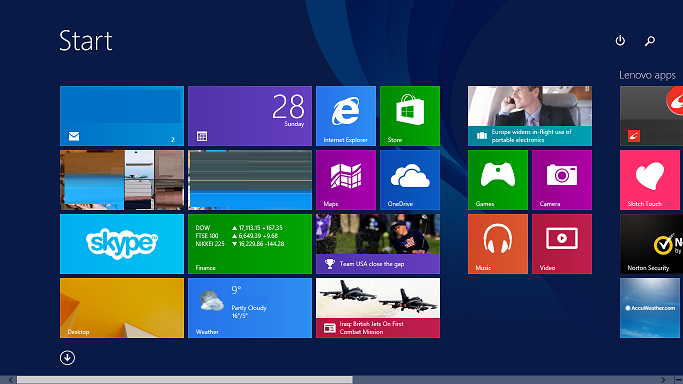The image size is (683, 384).
Task: Launch the Skype tile
Action: pos(122,244)
